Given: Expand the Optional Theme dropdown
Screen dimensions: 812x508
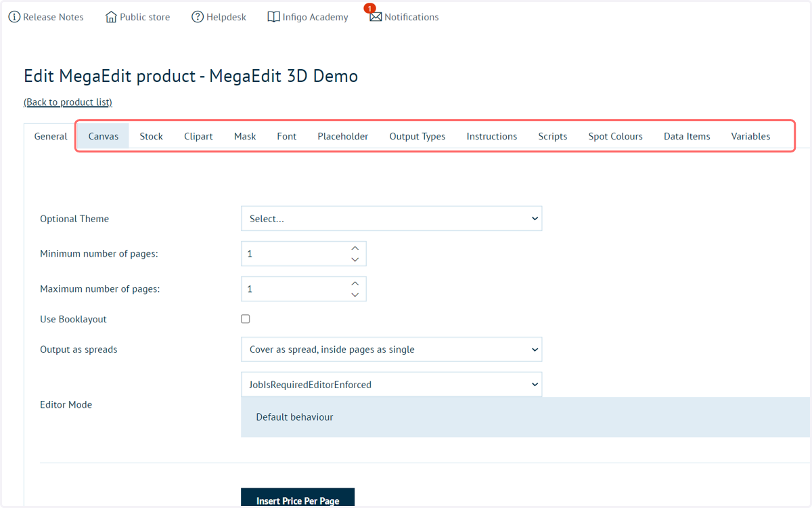Looking at the screenshot, I should (x=392, y=219).
